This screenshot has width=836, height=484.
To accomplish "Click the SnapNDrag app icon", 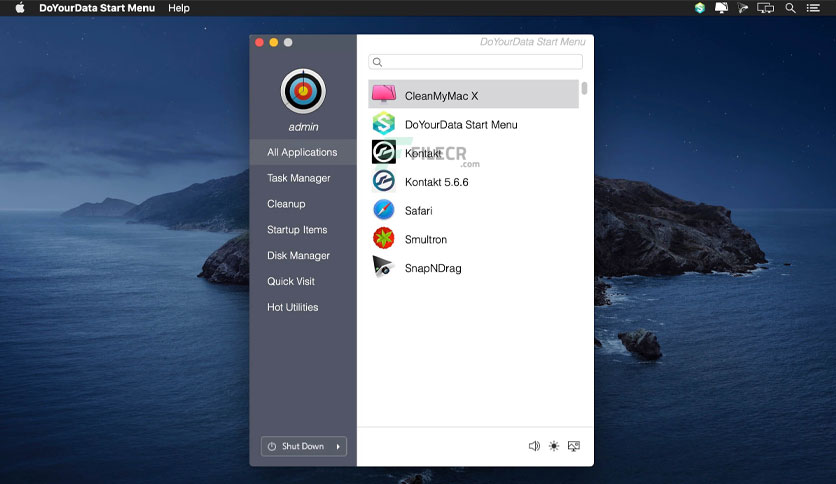I will point(383,267).
